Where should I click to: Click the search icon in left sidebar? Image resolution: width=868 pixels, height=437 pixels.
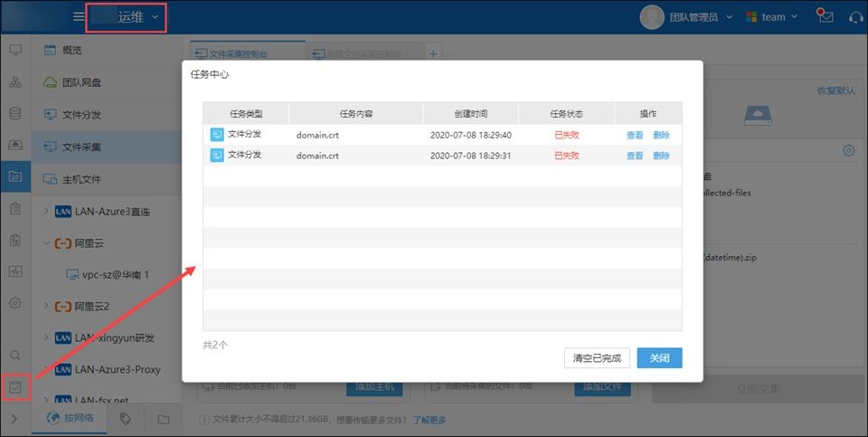tap(15, 356)
